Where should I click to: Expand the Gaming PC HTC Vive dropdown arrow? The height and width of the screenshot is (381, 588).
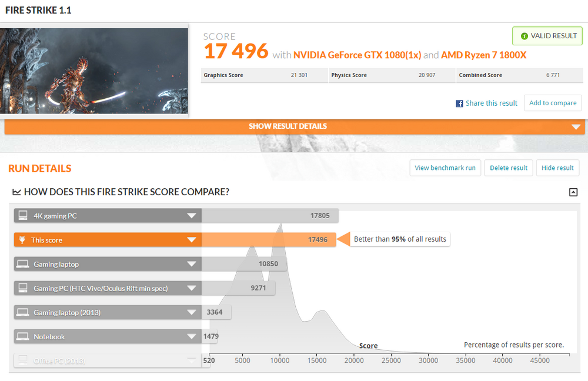[192, 288]
